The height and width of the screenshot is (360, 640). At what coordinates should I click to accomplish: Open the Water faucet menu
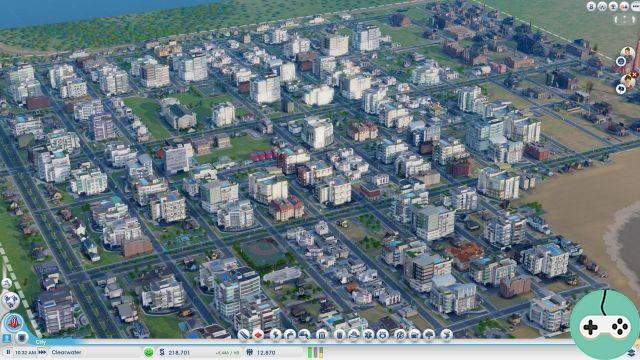point(290,335)
